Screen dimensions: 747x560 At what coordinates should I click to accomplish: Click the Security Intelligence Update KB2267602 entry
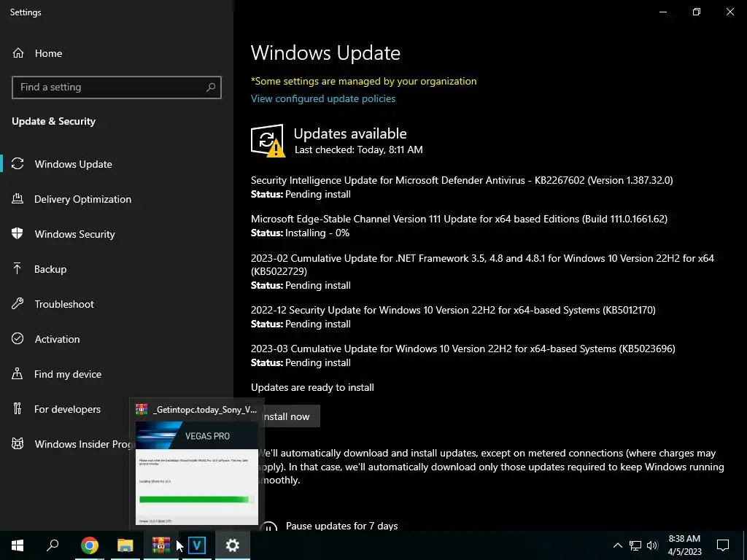(x=462, y=181)
